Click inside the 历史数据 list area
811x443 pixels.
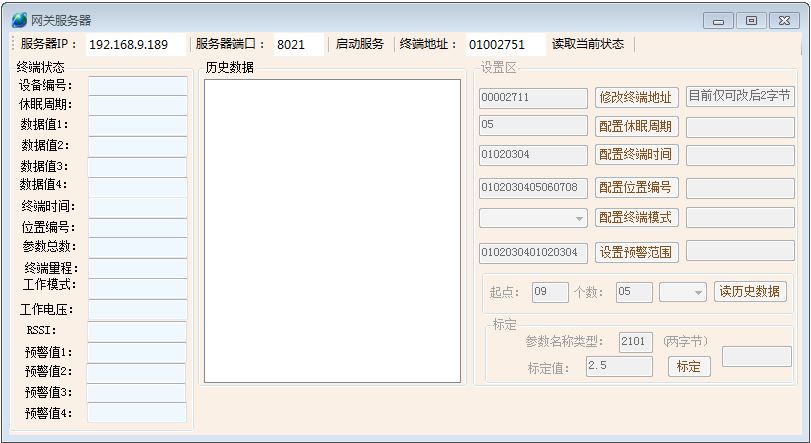(332, 231)
